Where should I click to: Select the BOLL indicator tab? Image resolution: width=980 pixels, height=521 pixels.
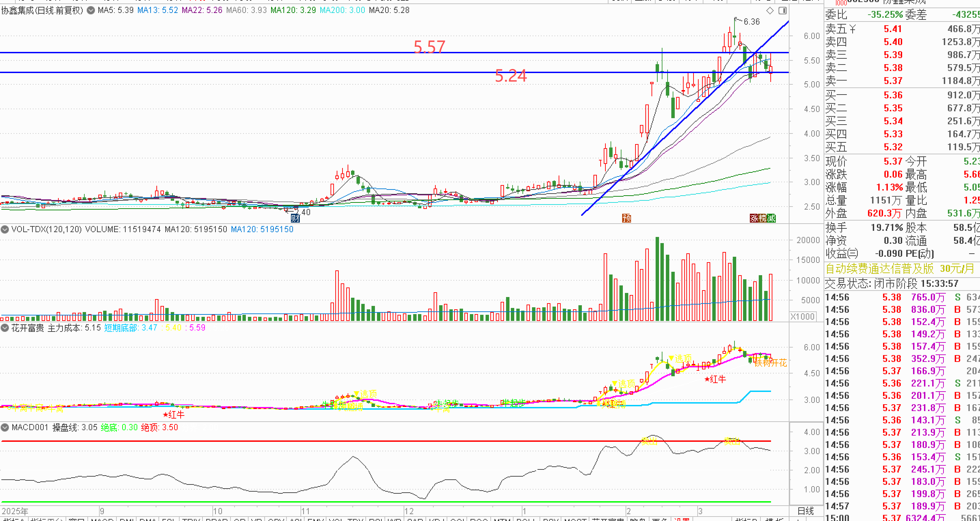pyautogui.click(x=526, y=519)
